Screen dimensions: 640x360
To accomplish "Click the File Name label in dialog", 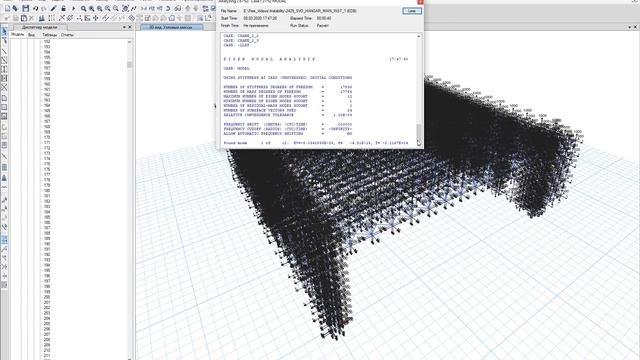I will 228,11.
